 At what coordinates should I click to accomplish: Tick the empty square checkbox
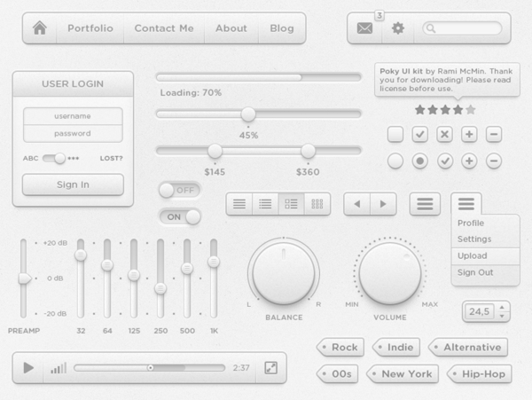395,134
